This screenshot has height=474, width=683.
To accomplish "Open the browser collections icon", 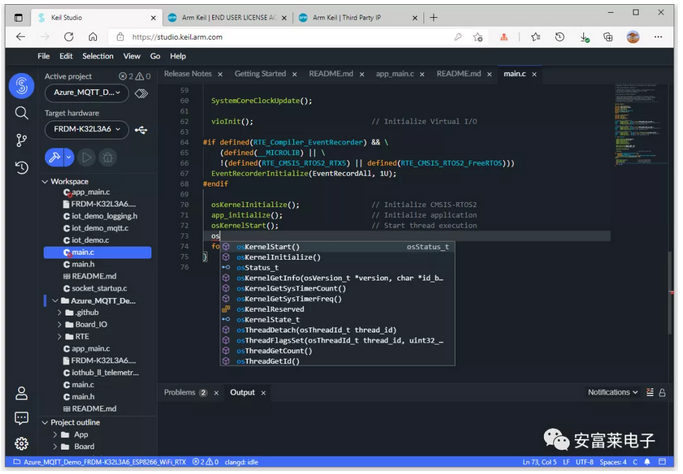I will tap(608, 37).
